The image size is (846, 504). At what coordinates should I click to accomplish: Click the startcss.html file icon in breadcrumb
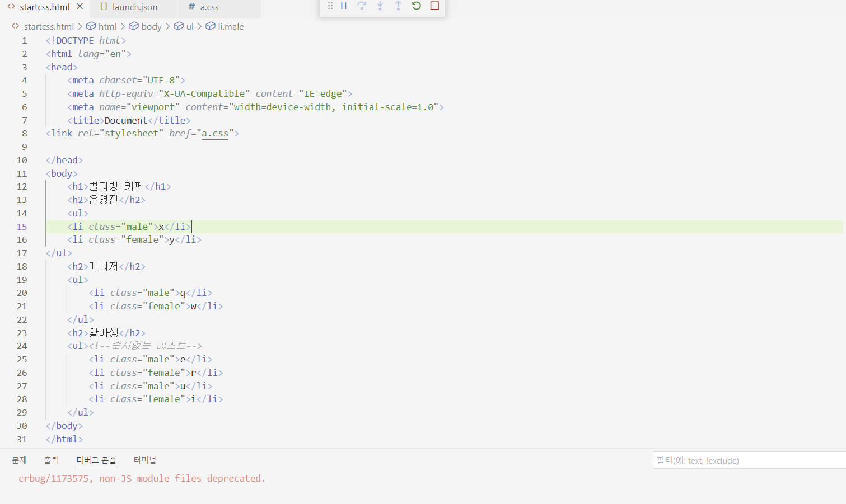[x=16, y=26]
